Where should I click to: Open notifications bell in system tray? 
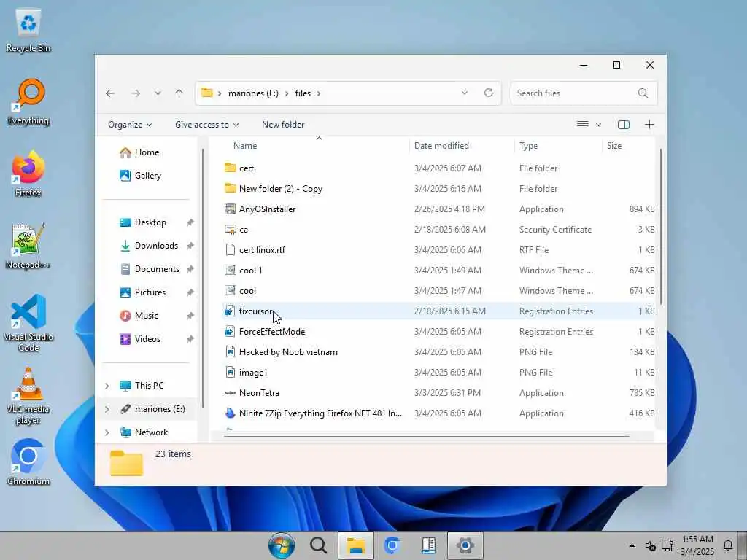click(728, 545)
